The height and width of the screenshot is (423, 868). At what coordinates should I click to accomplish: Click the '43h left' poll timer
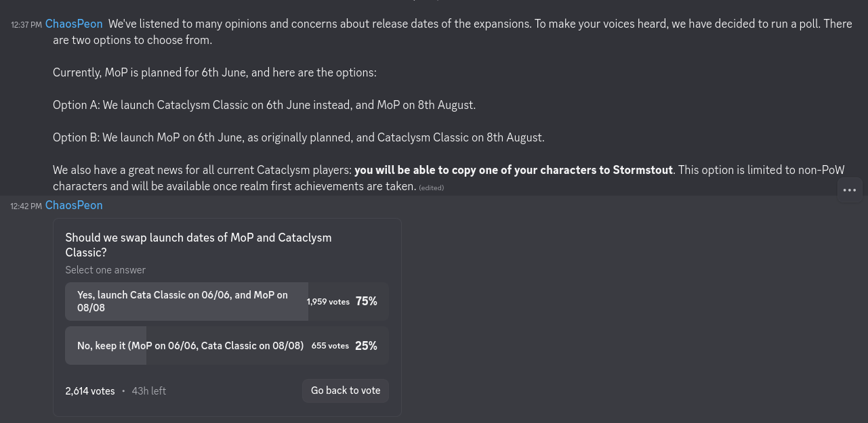pyautogui.click(x=148, y=391)
